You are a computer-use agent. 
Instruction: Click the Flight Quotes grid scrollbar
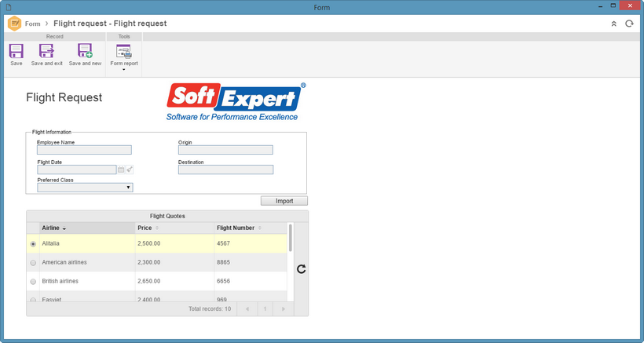click(291, 238)
